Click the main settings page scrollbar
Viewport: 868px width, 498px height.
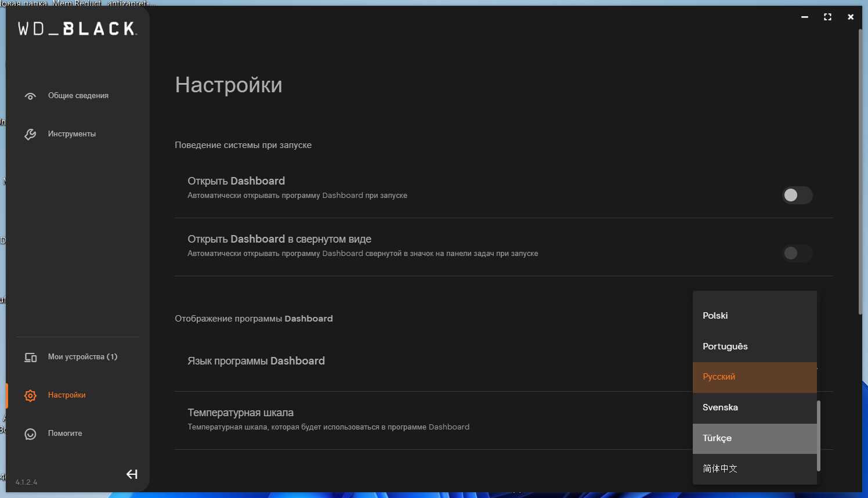860,171
